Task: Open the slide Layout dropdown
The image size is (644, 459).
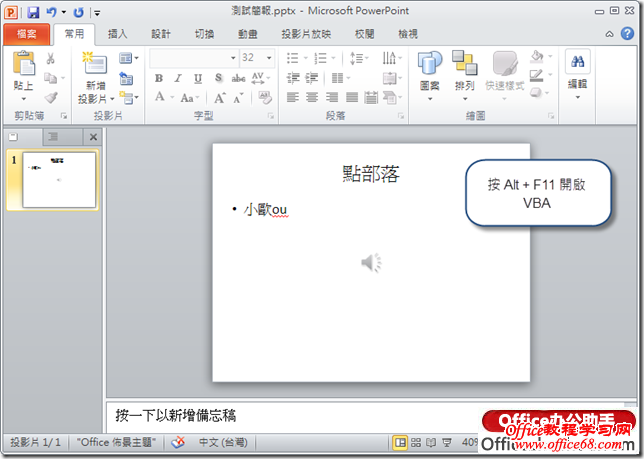Action: 129,58
